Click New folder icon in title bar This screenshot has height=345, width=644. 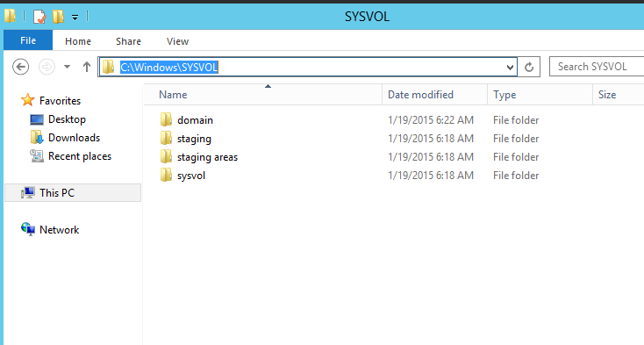(58, 17)
